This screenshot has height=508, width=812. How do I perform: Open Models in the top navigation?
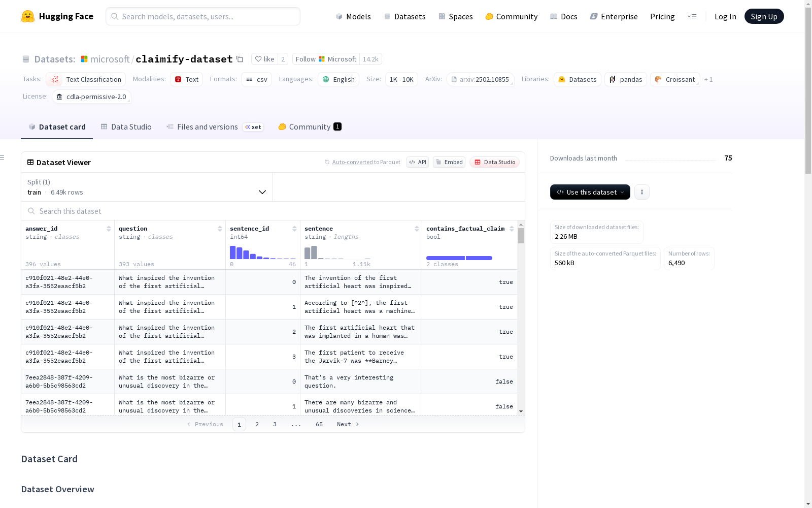pos(353,16)
